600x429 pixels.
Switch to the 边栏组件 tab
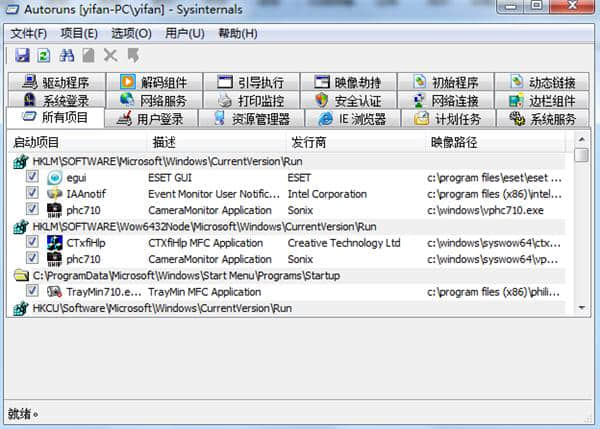tap(542, 100)
